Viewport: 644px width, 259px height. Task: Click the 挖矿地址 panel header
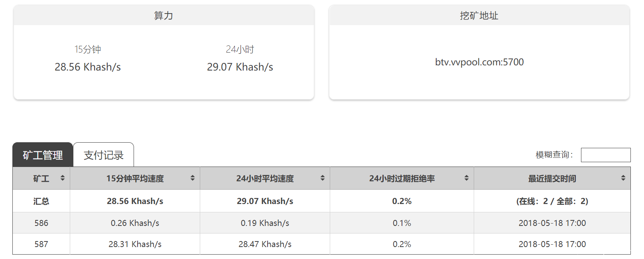pyautogui.click(x=479, y=16)
